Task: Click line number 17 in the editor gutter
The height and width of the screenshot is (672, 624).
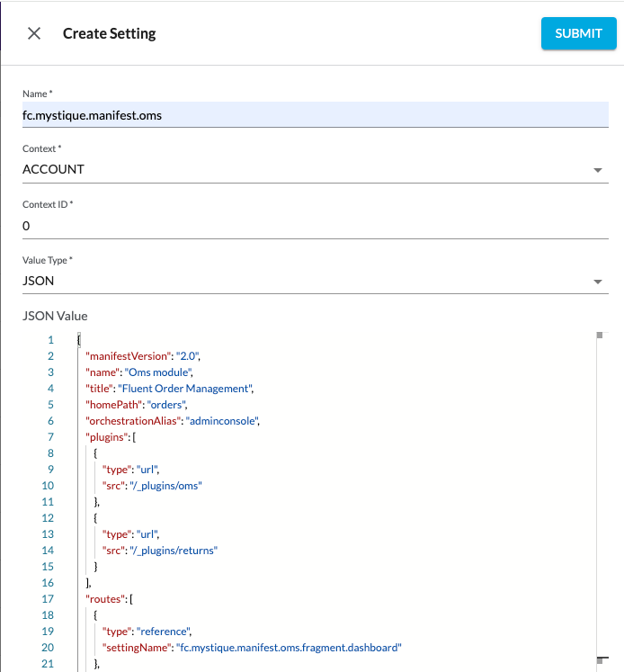Action: click(x=48, y=599)
